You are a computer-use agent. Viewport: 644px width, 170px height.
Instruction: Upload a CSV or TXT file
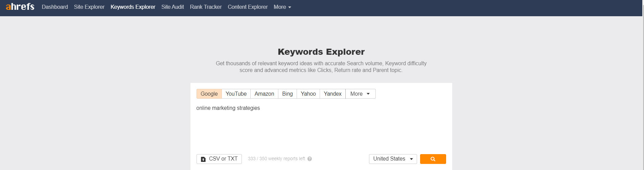pyautogui.click(x=219, y=159)
